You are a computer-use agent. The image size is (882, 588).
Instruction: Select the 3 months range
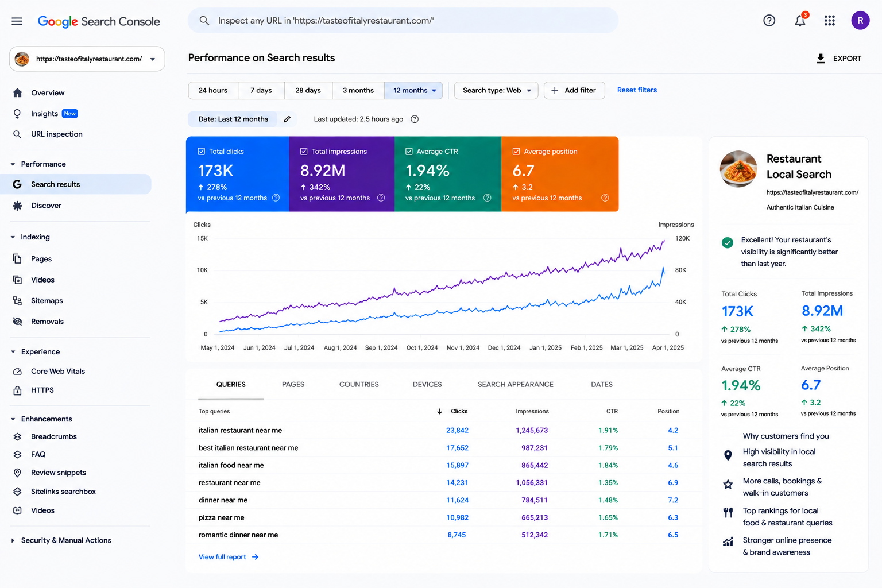tap(358, 91)
